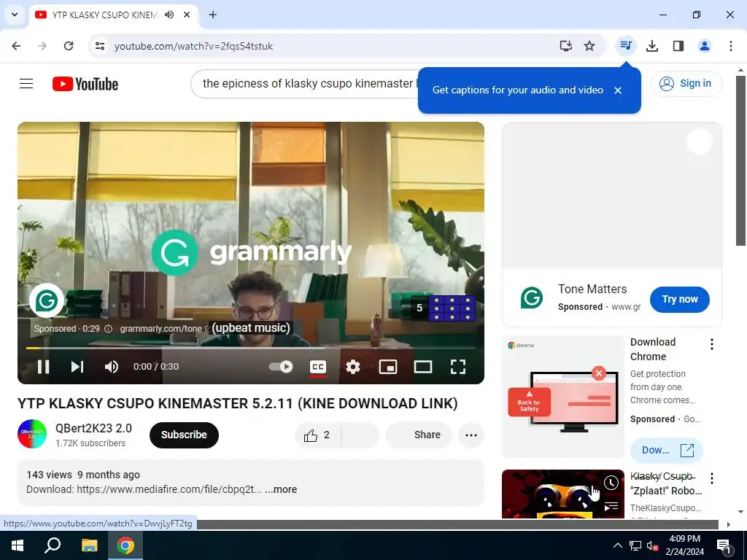This screenshot has height=560, width=747.
Task: Skip to next video
Action: pos(77,367)
